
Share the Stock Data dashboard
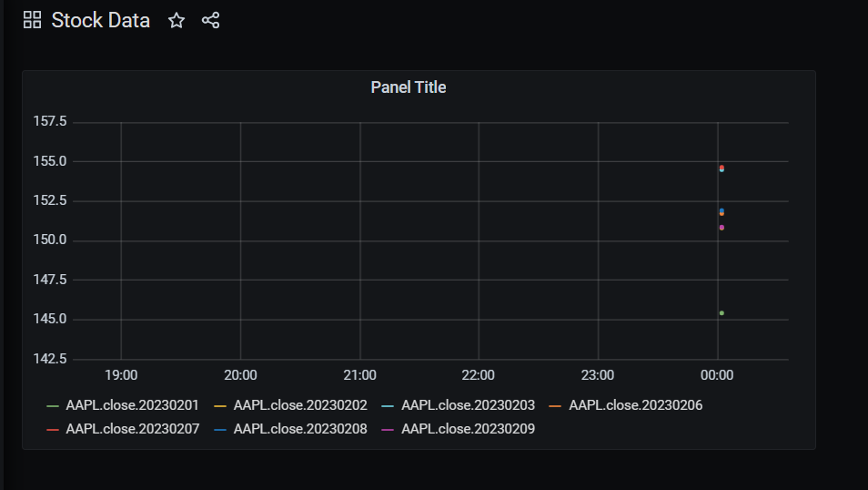(210, 21)
